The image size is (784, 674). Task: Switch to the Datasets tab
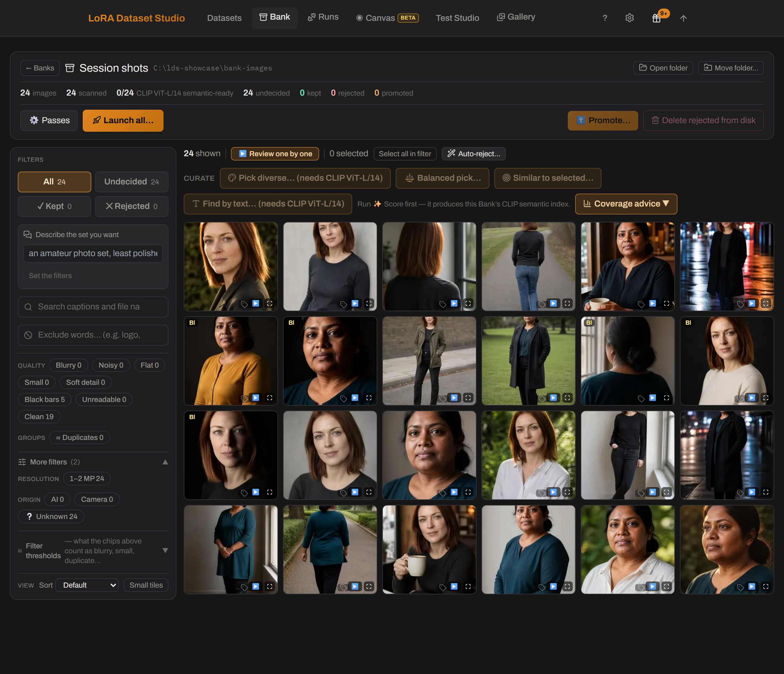[x=224, y=18]
